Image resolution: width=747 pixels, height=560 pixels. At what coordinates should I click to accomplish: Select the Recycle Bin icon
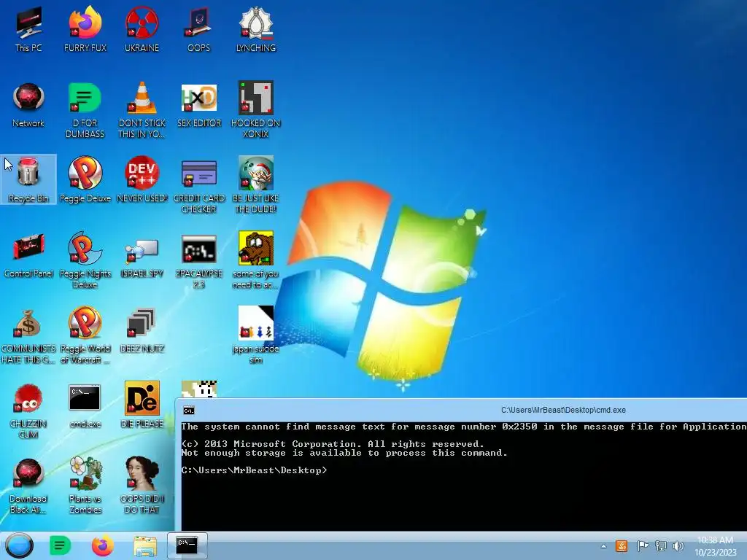(x=28, y=179)
